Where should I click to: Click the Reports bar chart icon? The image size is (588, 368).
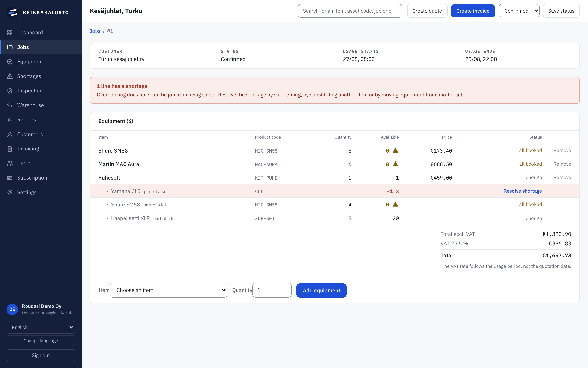pos(10,120)
